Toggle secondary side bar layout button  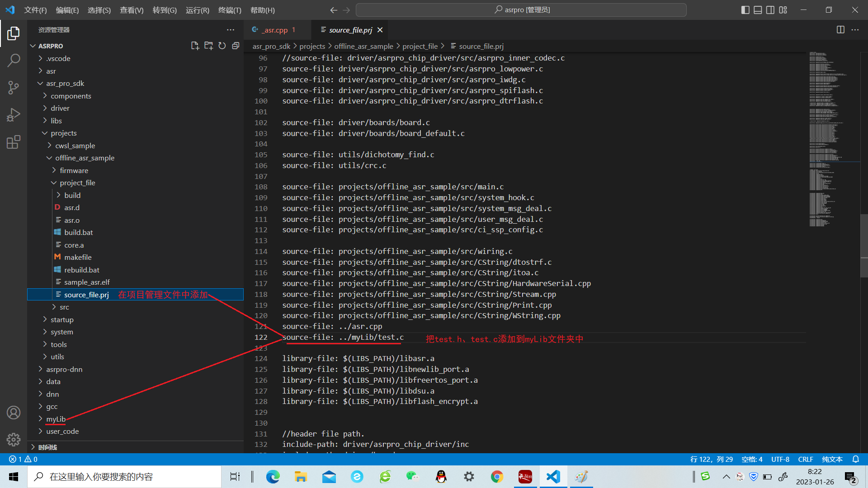[770, 10]
